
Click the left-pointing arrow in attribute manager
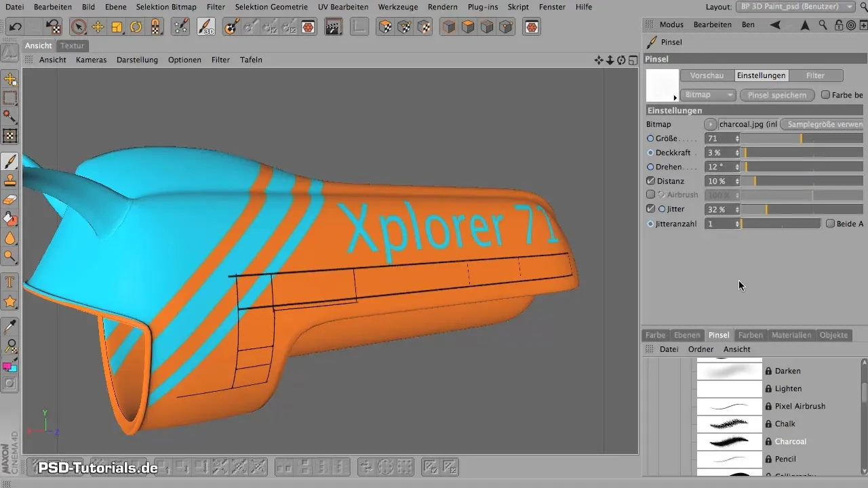(775, 25)
